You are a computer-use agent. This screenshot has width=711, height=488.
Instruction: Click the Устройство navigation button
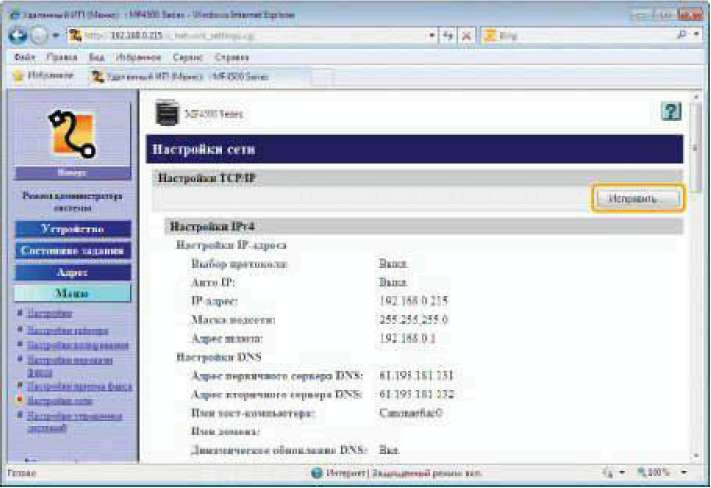[72, 229]
